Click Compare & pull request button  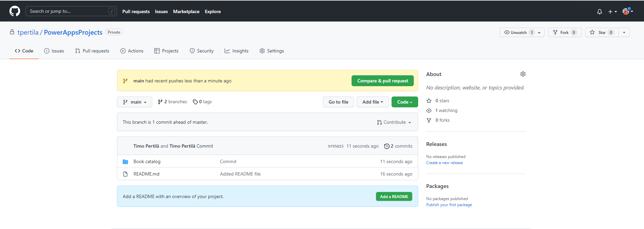[x=382, y=81]
